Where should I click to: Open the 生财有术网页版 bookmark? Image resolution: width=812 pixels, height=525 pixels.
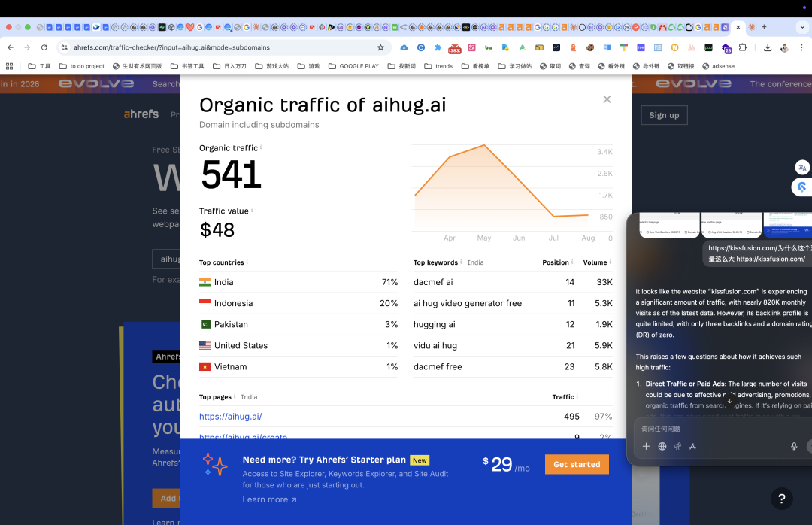(138, 66)
